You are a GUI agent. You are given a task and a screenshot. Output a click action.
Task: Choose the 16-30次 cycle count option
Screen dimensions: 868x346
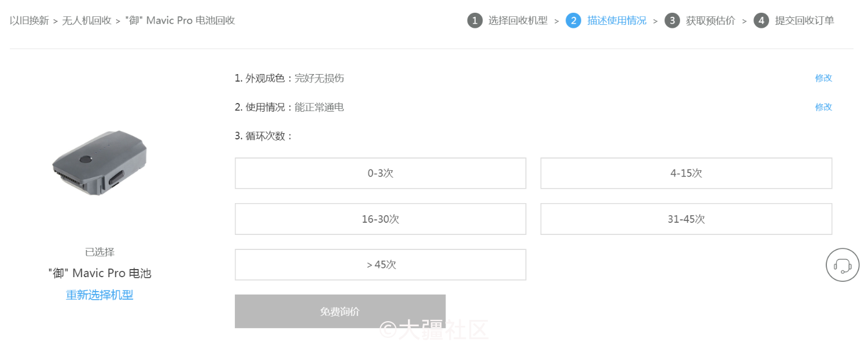381,219
